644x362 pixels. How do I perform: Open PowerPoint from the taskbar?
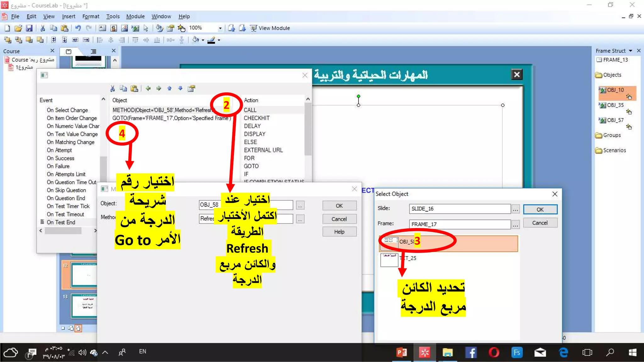tap(402, 353)
